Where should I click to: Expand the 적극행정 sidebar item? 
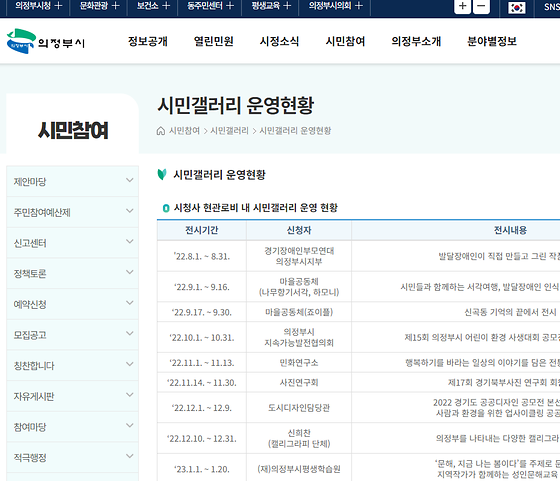pyautogui.click(x=72, y=457)
